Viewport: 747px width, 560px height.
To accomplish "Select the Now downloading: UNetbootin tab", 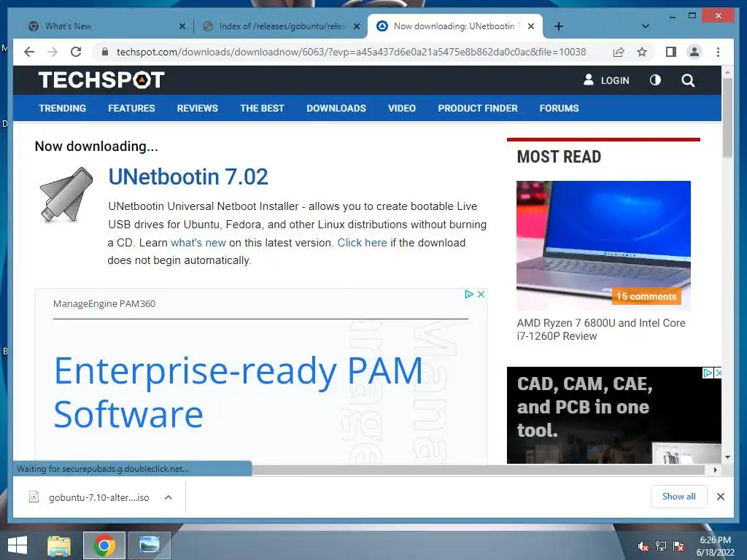I will pyautogui.click(x=455, y=26).
